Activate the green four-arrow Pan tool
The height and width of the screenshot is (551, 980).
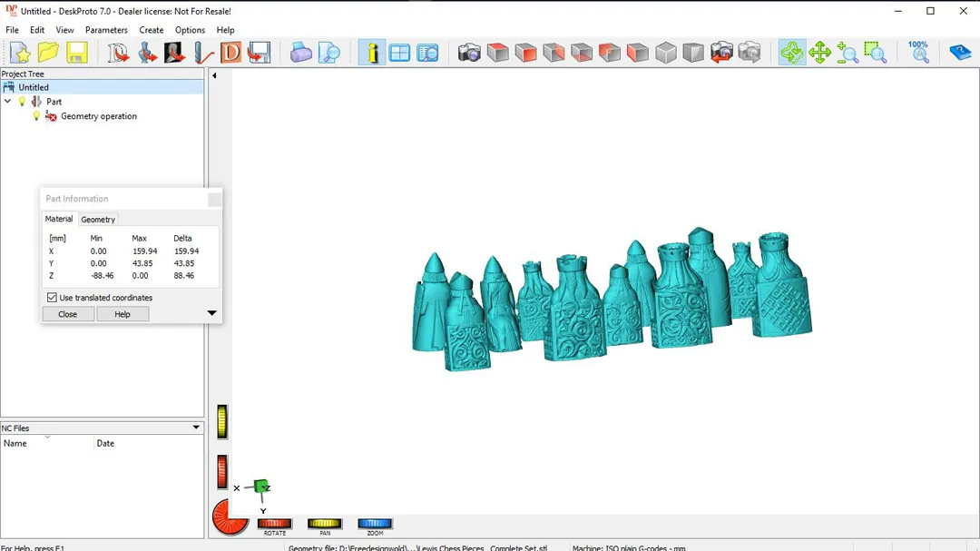[x=819, y=53]
